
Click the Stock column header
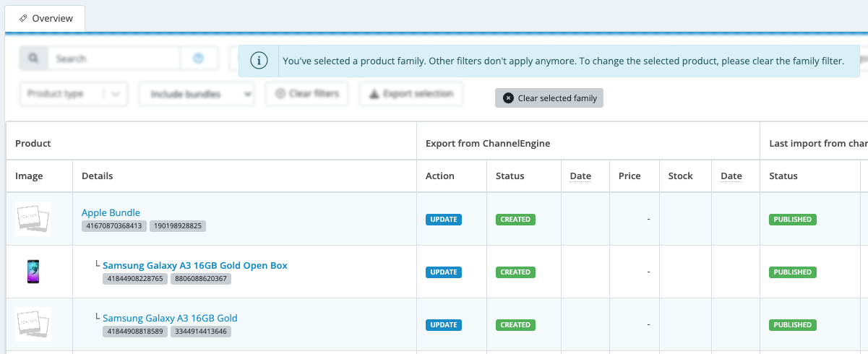click(x=681, y=176)
